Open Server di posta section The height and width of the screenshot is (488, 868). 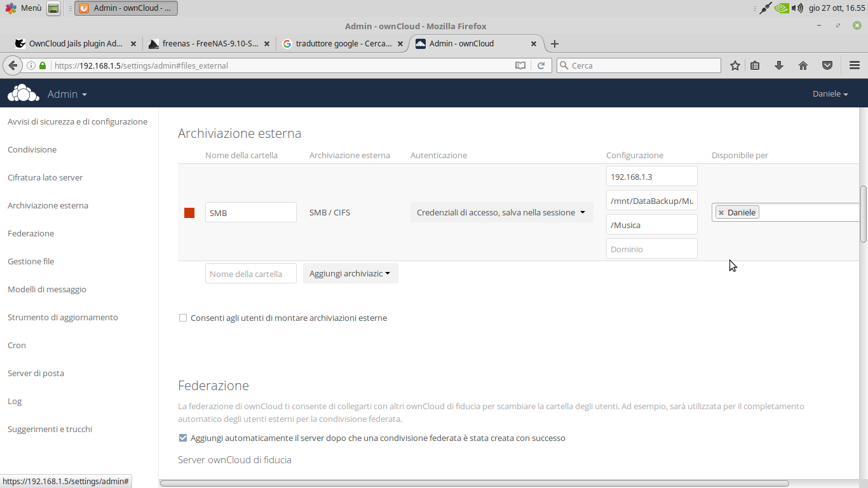click(x=36, y=373)
